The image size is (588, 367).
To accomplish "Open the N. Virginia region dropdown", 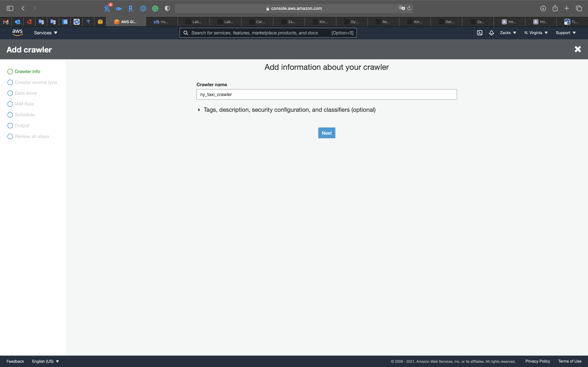I will pos(536,33).
